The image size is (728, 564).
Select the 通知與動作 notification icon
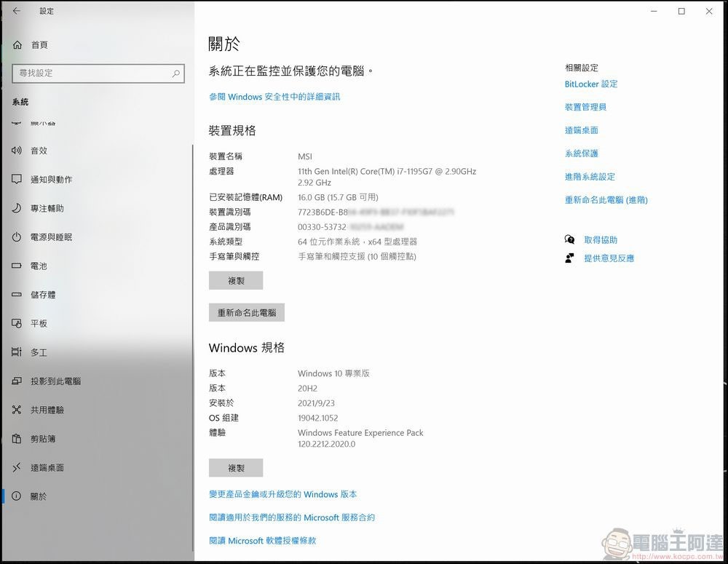tap(17, 179)
